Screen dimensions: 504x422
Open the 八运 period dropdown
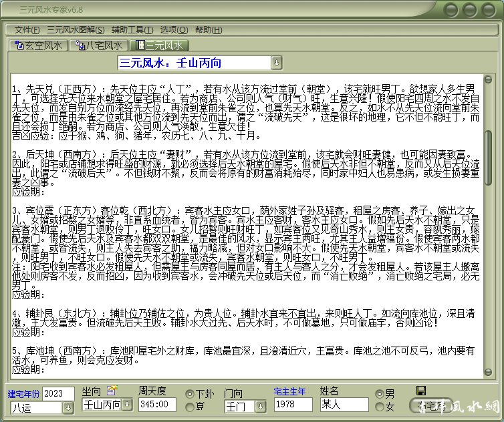click(68, 407)
